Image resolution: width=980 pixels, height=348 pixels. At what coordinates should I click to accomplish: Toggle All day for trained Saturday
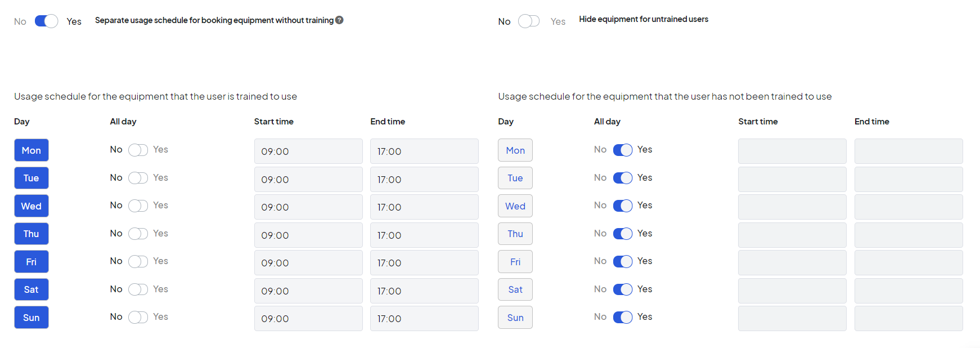point(138,289)
